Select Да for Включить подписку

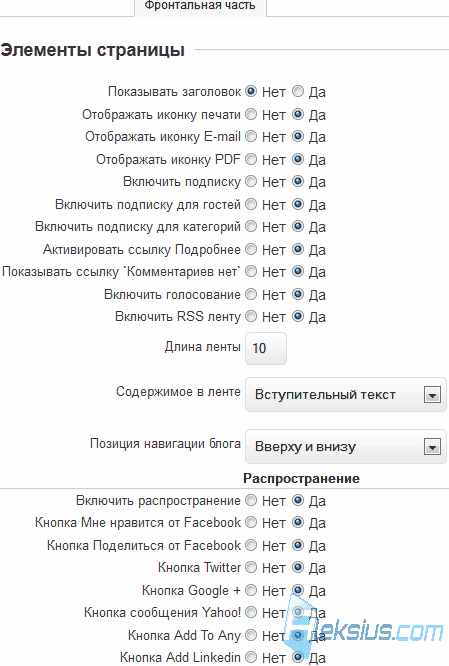pyautogui.click(x=298, y=181)
